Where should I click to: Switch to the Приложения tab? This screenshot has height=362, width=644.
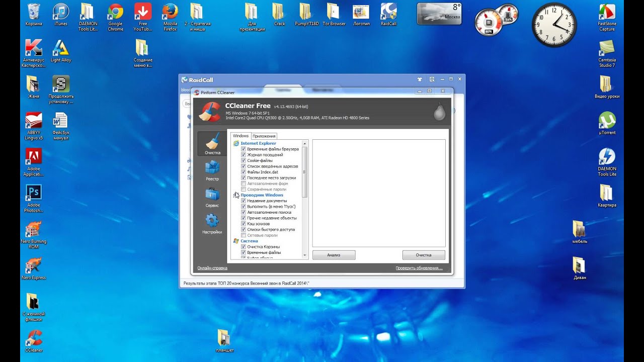click(x=264, y=136)
